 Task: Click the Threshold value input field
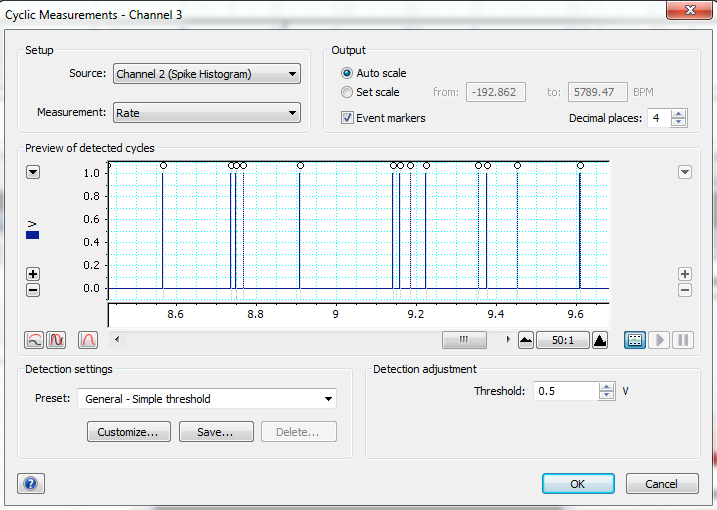click(x=567, y=392)
